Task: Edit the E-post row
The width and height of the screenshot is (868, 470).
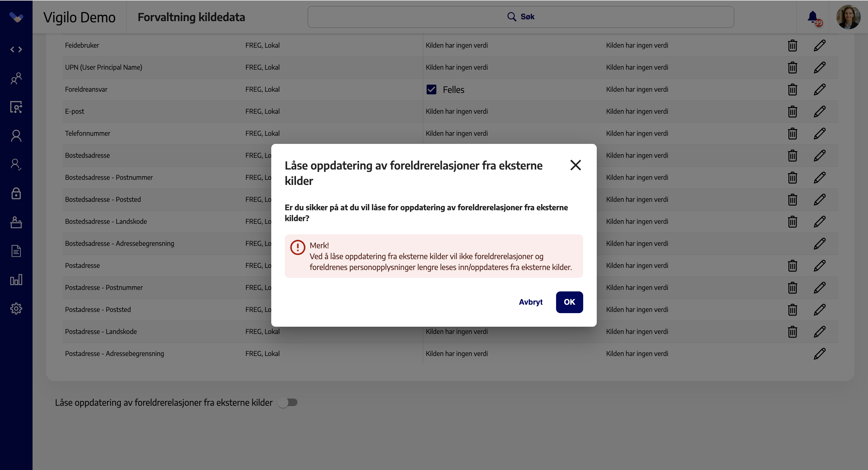Action: tap(819, 111)
